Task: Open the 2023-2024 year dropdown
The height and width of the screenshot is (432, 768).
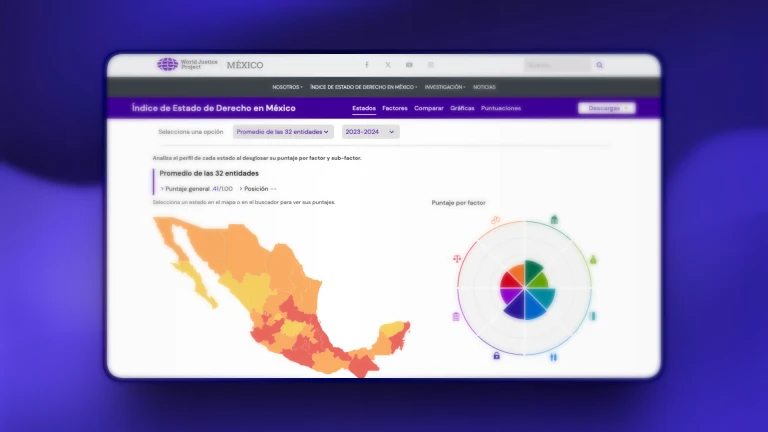Action: click(370, 132)
